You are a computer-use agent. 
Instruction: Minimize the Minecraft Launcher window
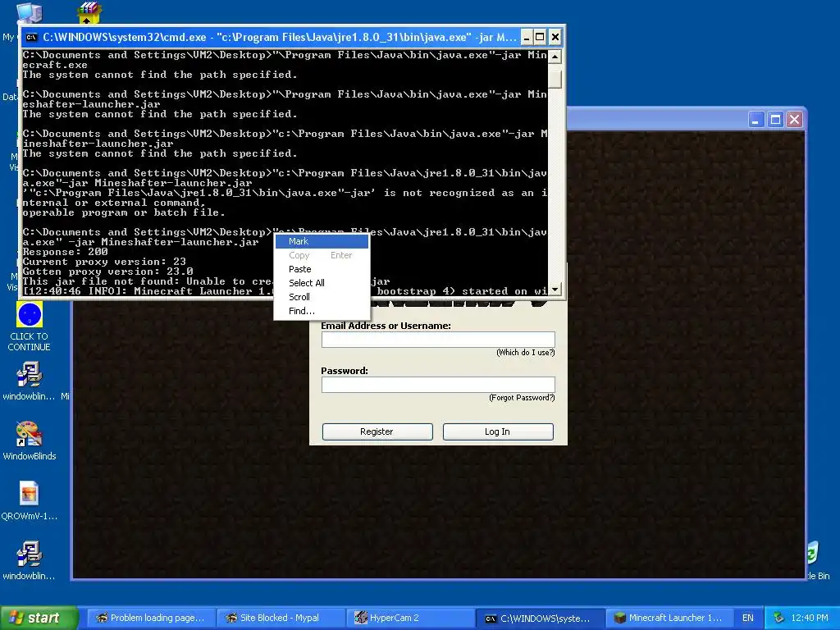click(x=756, y=120)
